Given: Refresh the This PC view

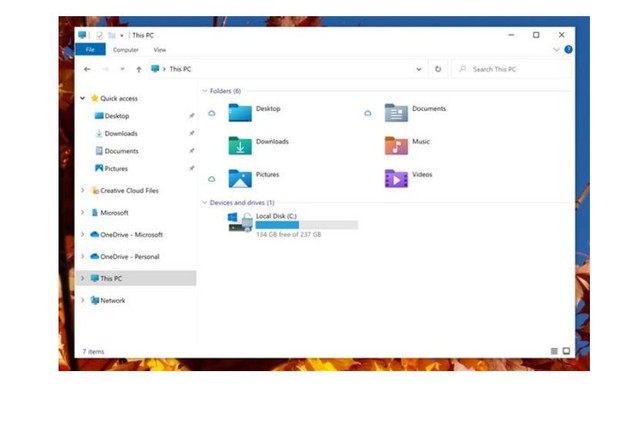Looking at the screenshot, I should tap(438, 69).
